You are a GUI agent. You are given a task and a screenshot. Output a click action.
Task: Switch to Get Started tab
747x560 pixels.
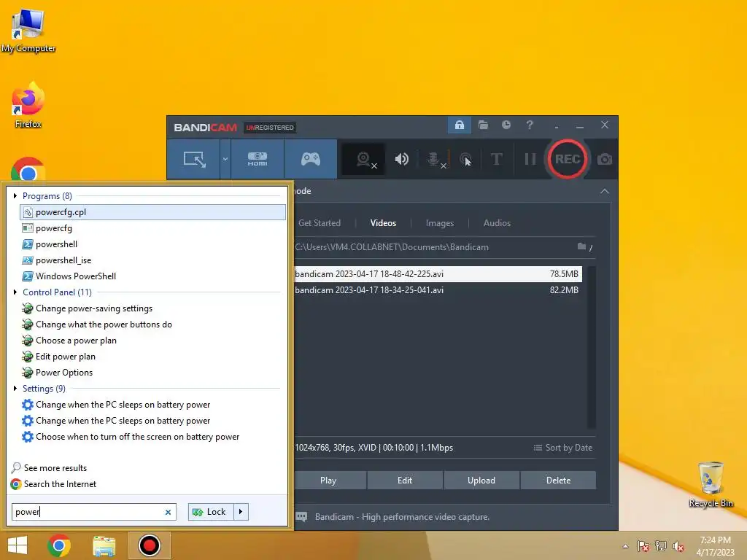click(x=320, y=223)
